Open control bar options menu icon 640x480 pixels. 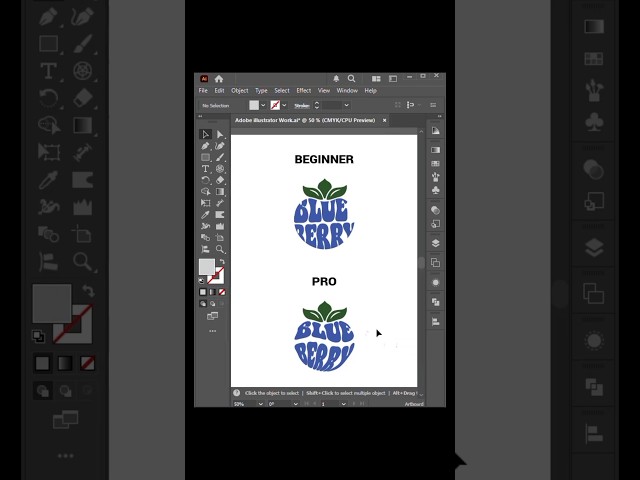click(x=433, y=105)
